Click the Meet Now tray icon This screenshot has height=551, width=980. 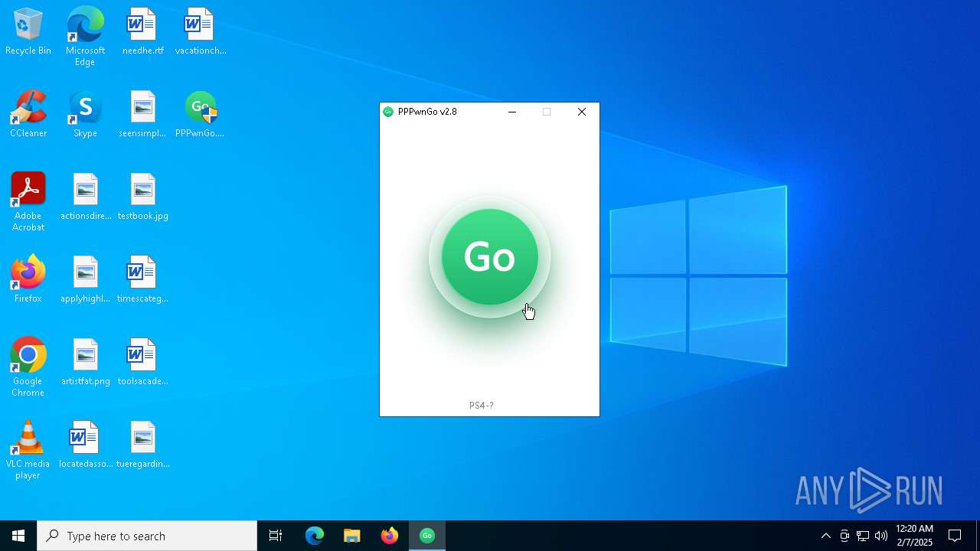[x=844, y=536]
